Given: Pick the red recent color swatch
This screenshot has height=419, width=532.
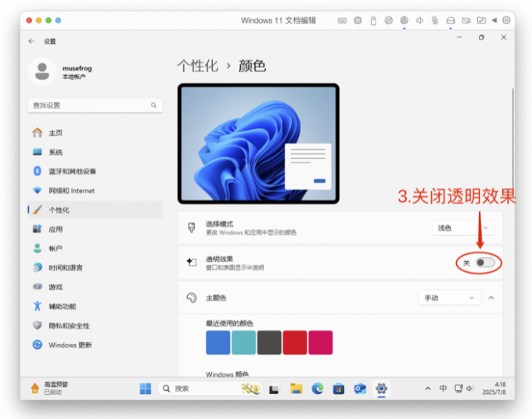Looking at the screenshot, I should (295, 342).
